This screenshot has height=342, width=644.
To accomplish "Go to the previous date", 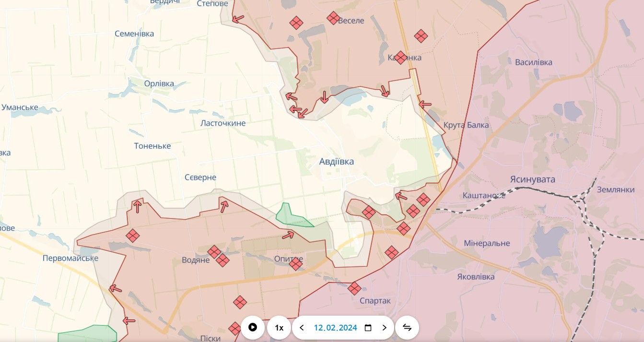I will click(x=302, y=328).
